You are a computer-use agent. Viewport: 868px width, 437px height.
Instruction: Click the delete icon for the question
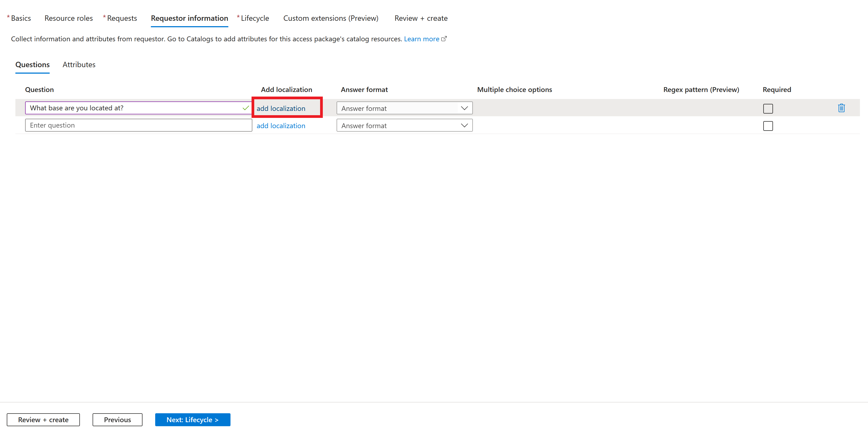point(842,108)
